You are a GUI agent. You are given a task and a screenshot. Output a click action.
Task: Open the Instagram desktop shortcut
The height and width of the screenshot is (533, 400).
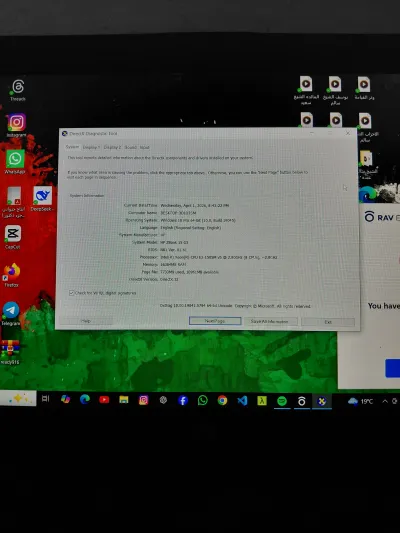click(x=16, y=125)
